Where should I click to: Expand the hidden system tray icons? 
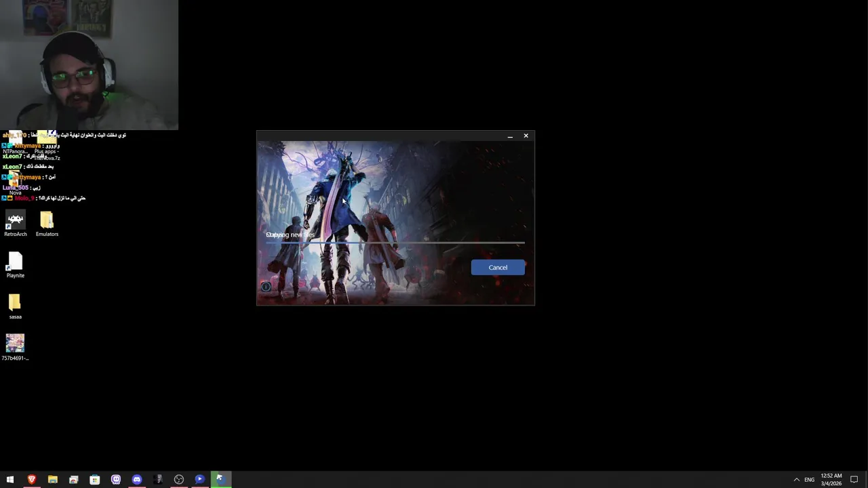(x=796, y=479)
